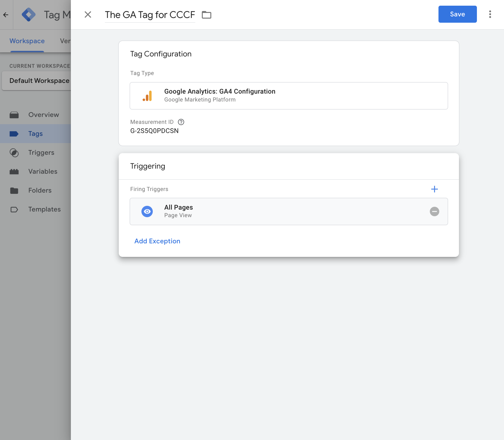Click the Page View subtitle text
Viewport: 504px width, 440px height.
tap(178, 215)
